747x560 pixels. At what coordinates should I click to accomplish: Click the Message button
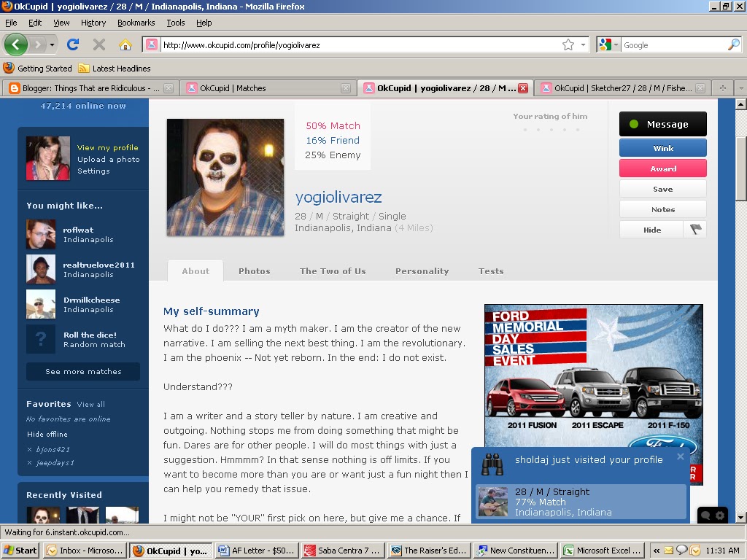(662, 124)
